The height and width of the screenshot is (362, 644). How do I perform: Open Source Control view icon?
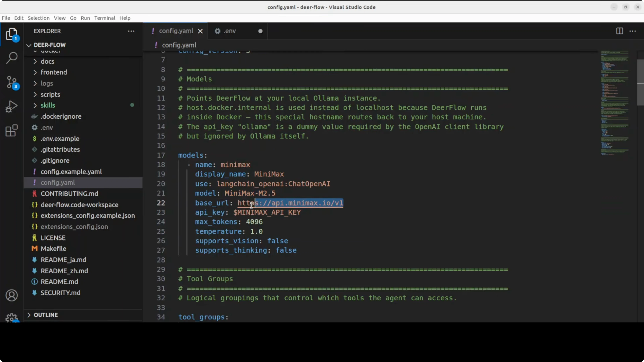tap(12, 82)
